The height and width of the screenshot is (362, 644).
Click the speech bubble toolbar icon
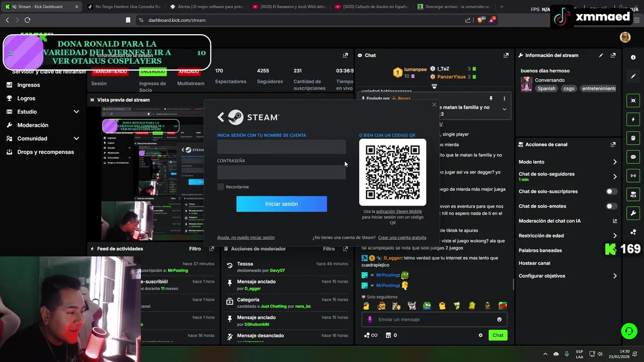(633, 157)
